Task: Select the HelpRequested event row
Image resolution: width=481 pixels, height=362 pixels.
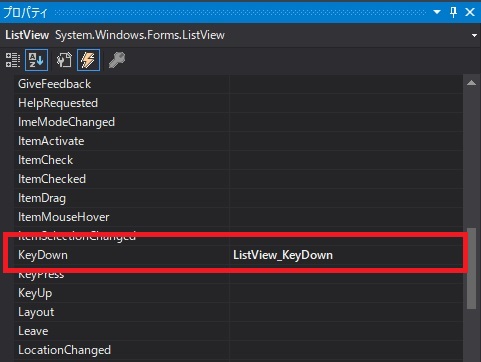Action: click(x=238, y=103)
